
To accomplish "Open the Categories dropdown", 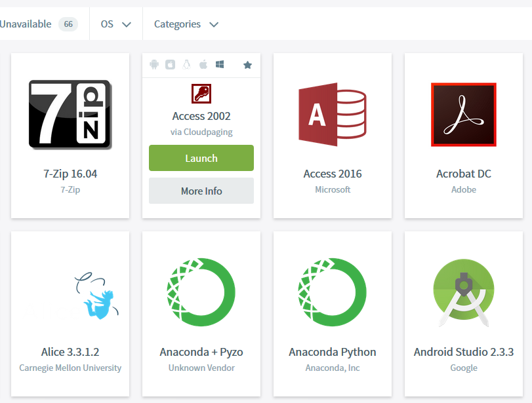I will [x=186, y=24].
